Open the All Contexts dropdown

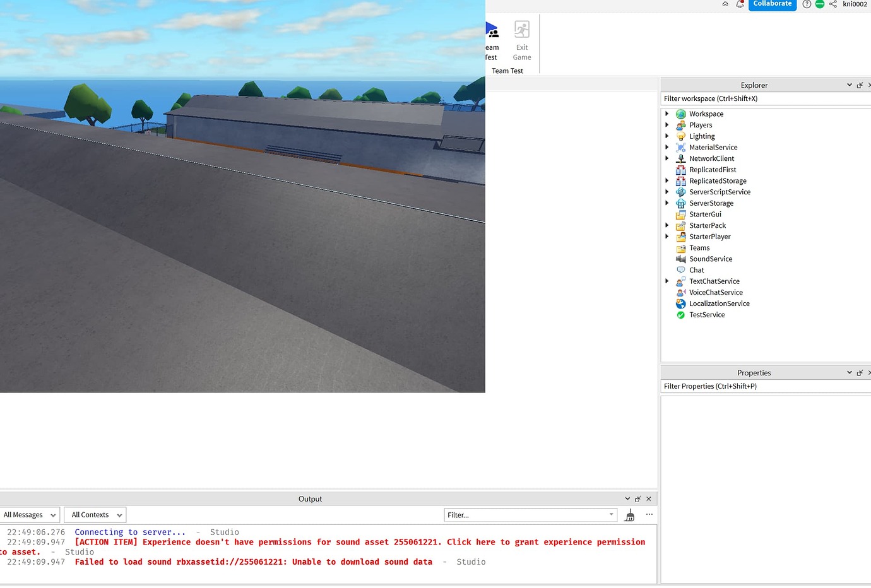click(x=94, y=515)
